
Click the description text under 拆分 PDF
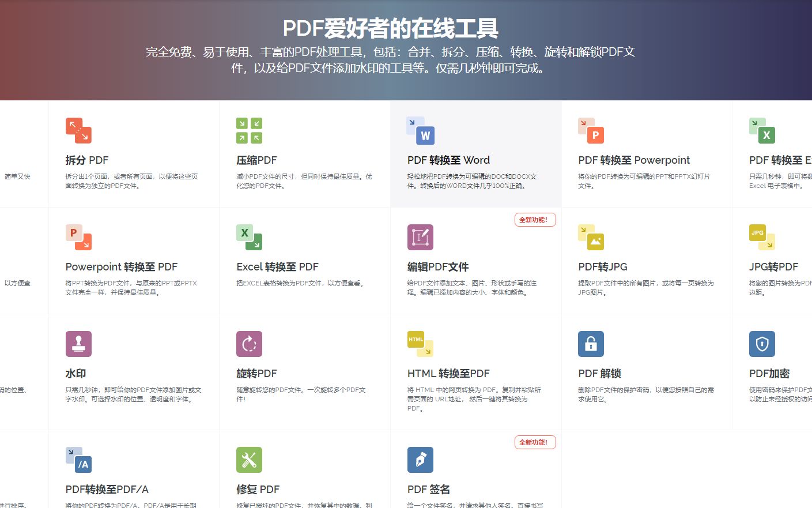(132, 181)
